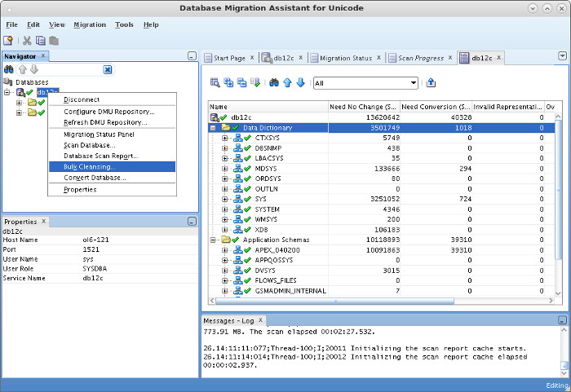
Task: Click the Expand All icon in the db12c toolbar
Action: (x=228, y=82)
